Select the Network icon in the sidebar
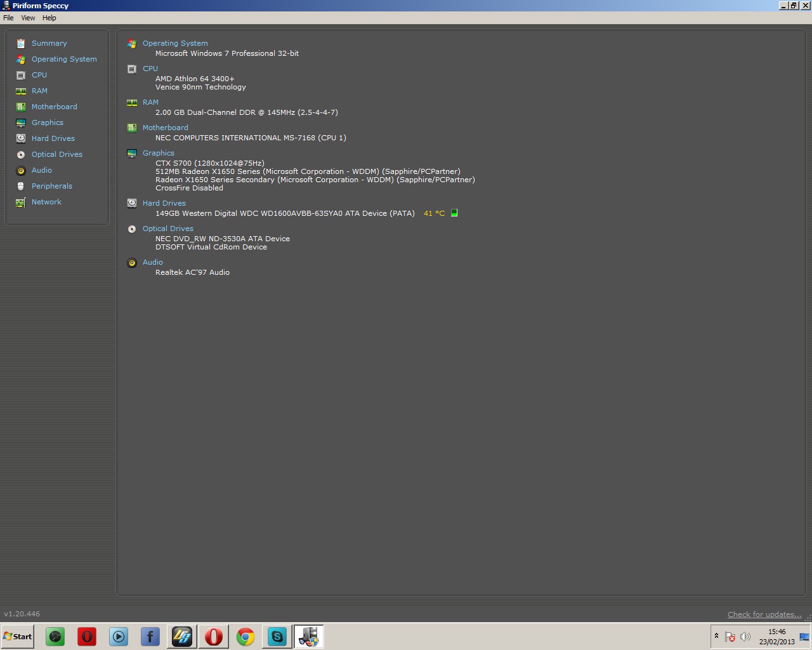Viewport: 812px width, 650px height. [21, 202]
